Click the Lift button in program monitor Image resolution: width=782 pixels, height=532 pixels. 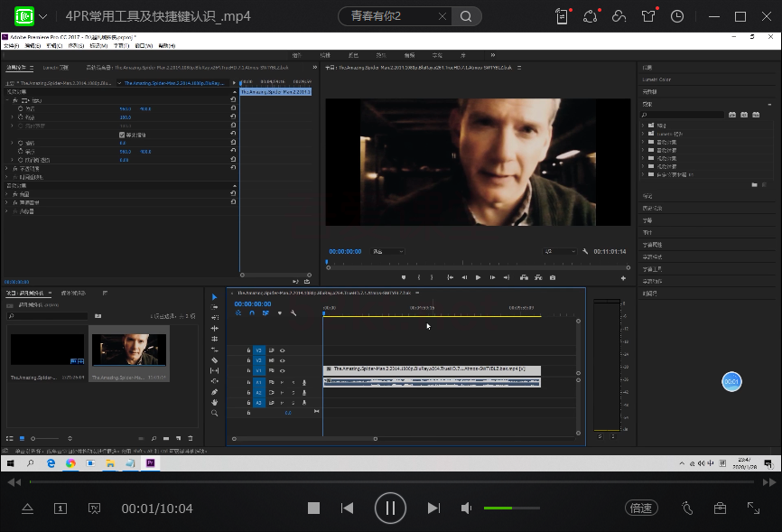pyautogui.click(x=524, y=277)
